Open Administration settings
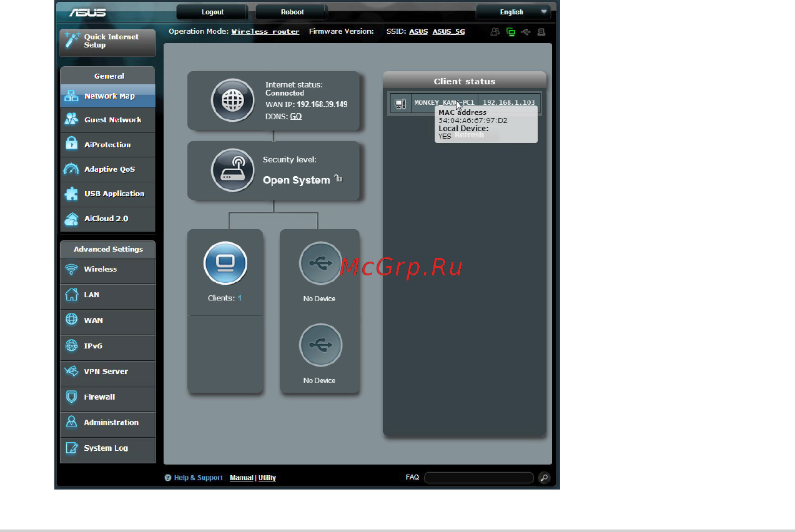This screenshot has height=532, width=795. 107,425
